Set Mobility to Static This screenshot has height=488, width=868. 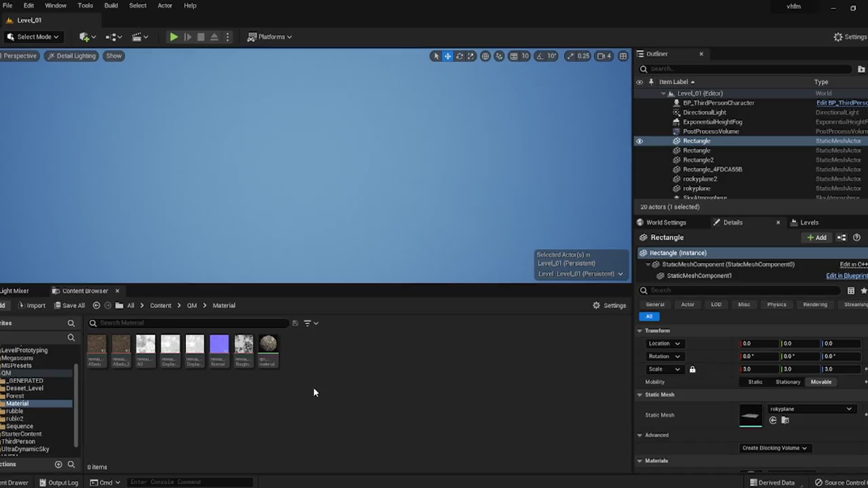(755, 382)
